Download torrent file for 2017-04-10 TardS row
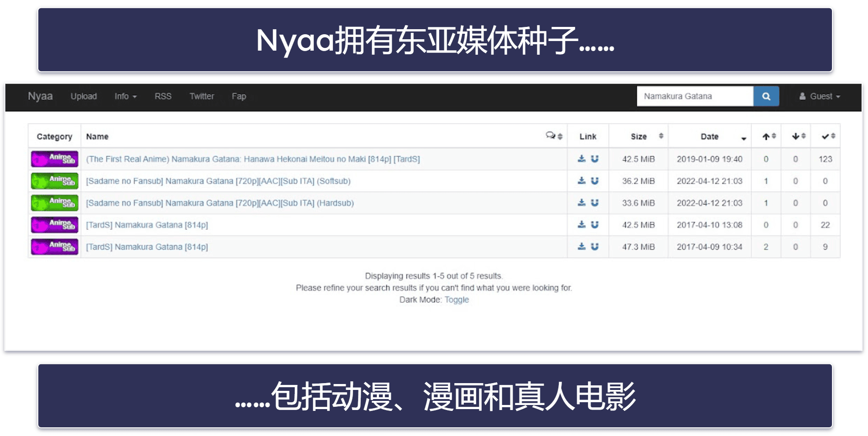868x436 pixels. point(582,224)
